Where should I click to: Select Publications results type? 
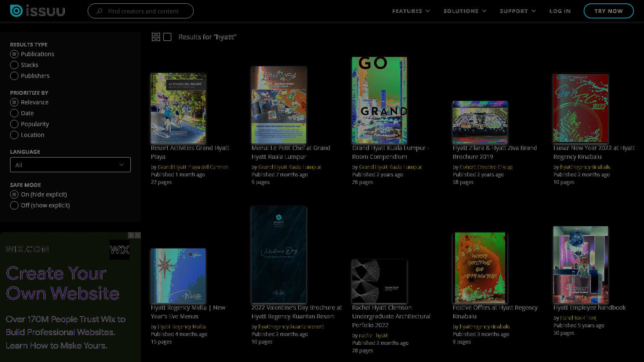pyautogui.click(x=14, y=54)
